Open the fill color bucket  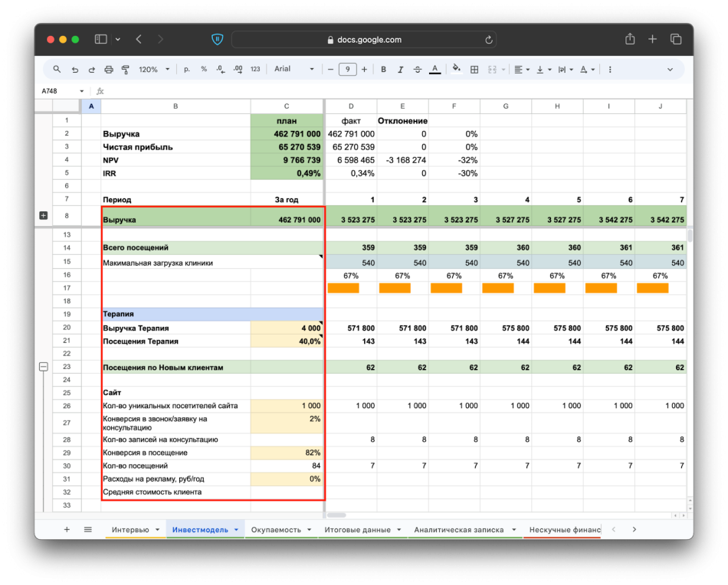[x=456, y=69]
